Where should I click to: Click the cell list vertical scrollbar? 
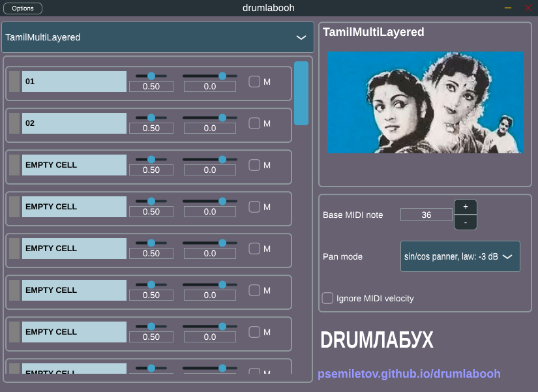301,93
